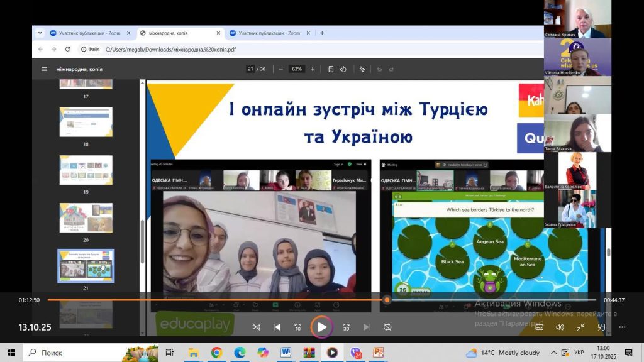Toggle shuffle in the media player

point(256,327)
